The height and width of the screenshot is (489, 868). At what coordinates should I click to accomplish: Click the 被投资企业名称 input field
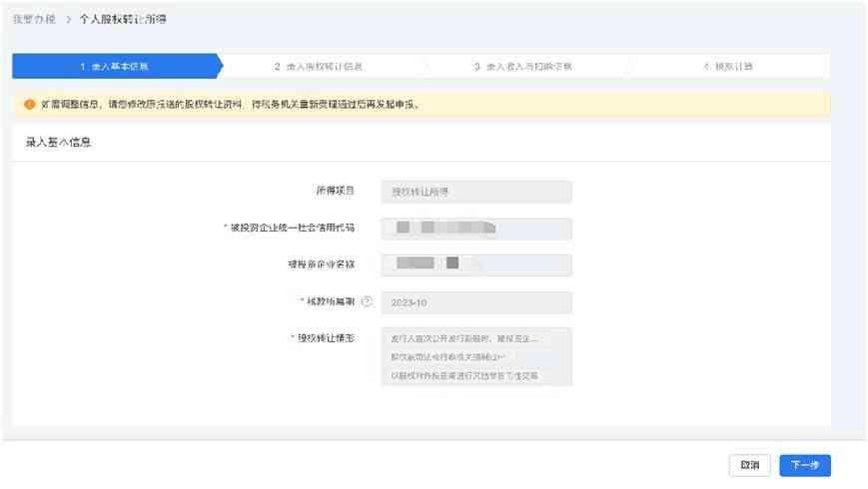(476, 265)
